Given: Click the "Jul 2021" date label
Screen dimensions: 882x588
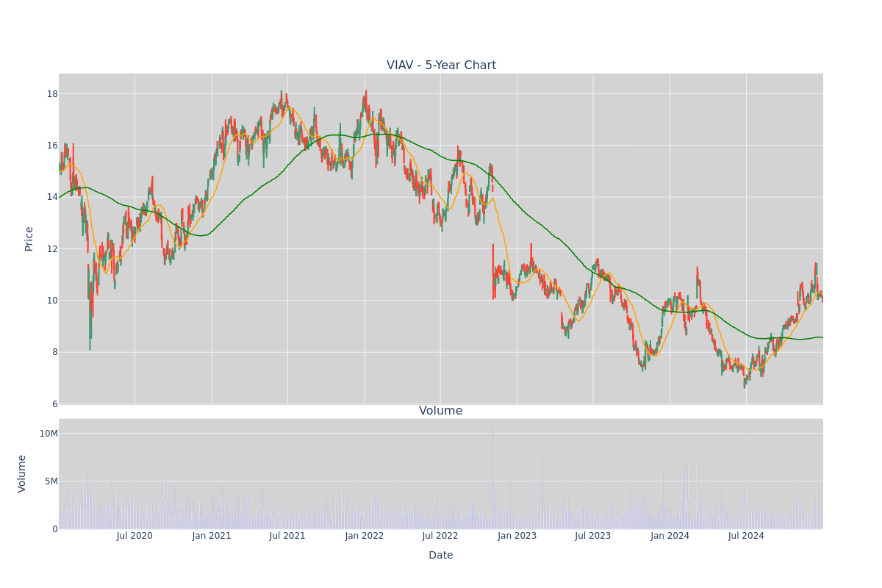Looking at the screenshot, I should pyautogui.click(x=287, y=536).
